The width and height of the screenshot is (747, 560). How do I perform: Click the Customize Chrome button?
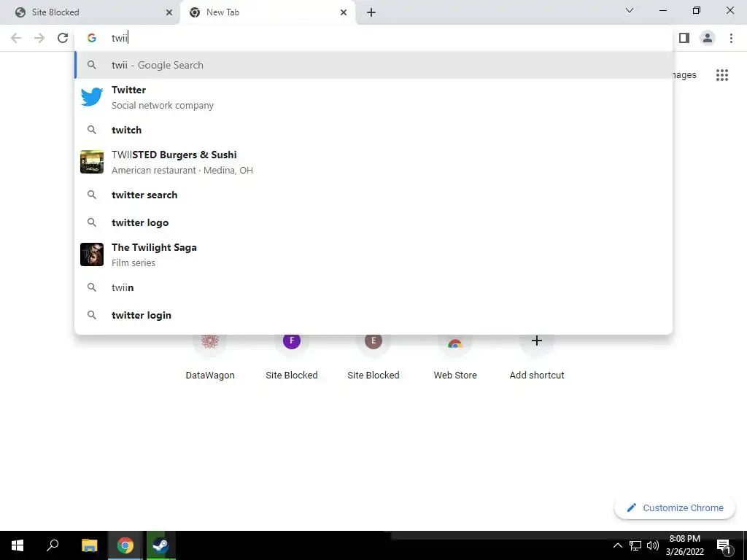click(x=675, y=507)
